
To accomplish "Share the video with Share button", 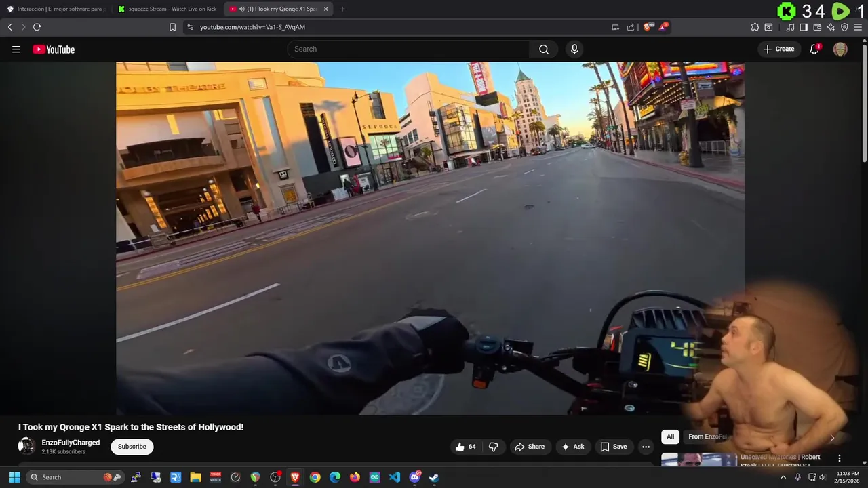I will coord(530,447).
